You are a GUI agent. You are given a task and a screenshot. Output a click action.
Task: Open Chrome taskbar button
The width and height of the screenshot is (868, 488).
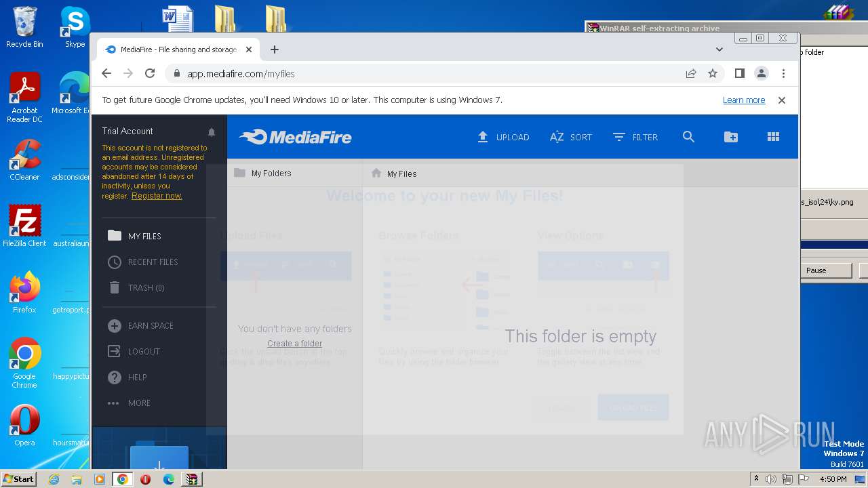123,479
